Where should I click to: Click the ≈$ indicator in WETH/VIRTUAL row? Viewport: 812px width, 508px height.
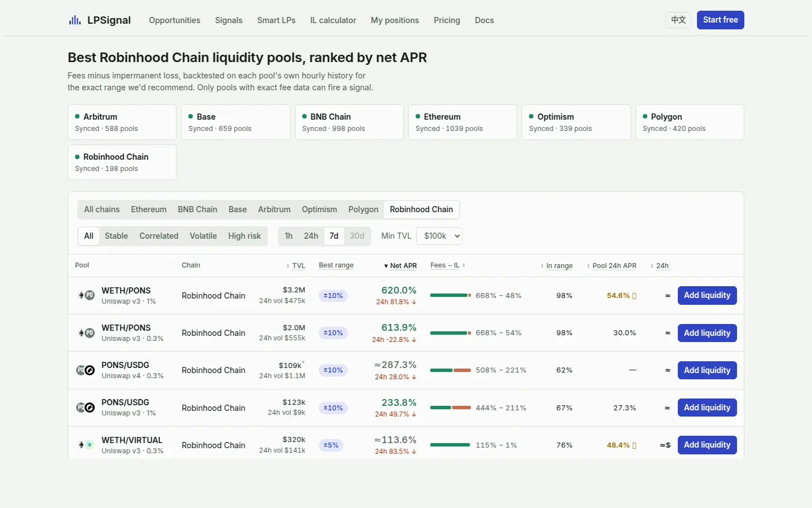pos(665,445)
